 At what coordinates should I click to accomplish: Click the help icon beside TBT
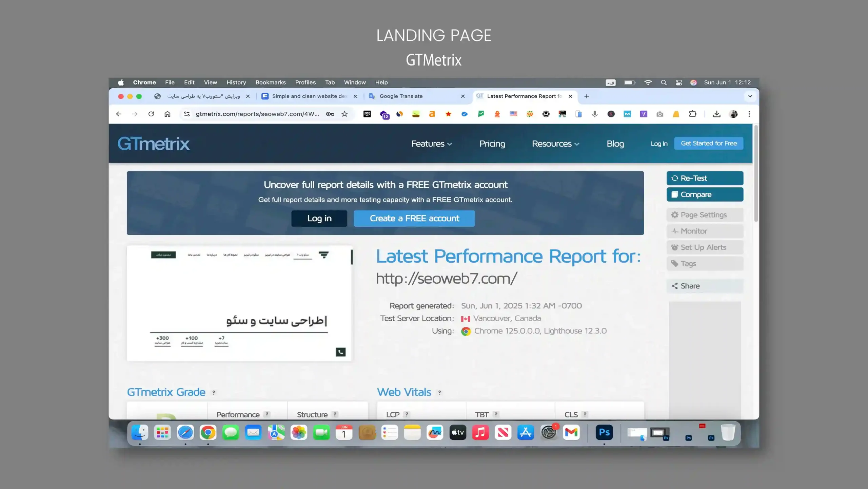pyautogui.click(x=496, y=414)
